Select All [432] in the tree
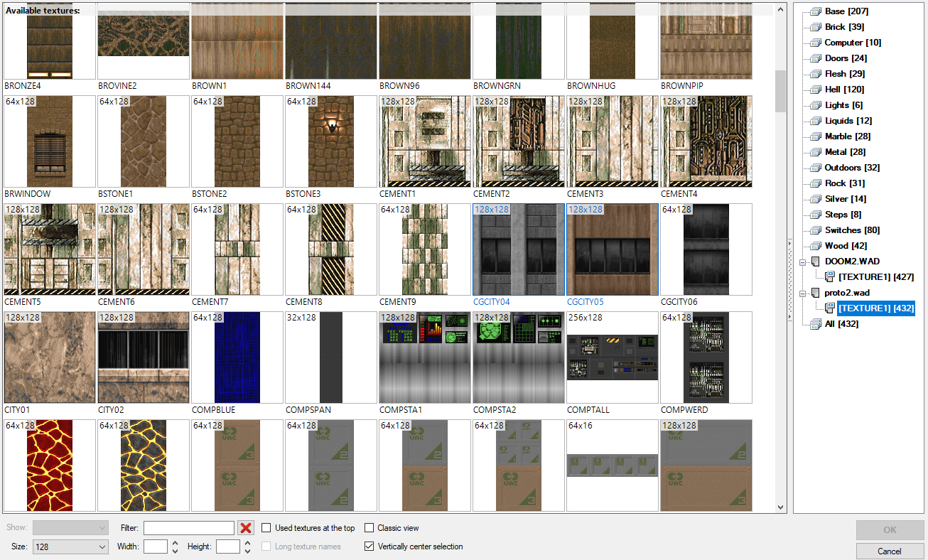This screenshot has height=560, width=928. [841, 324]
